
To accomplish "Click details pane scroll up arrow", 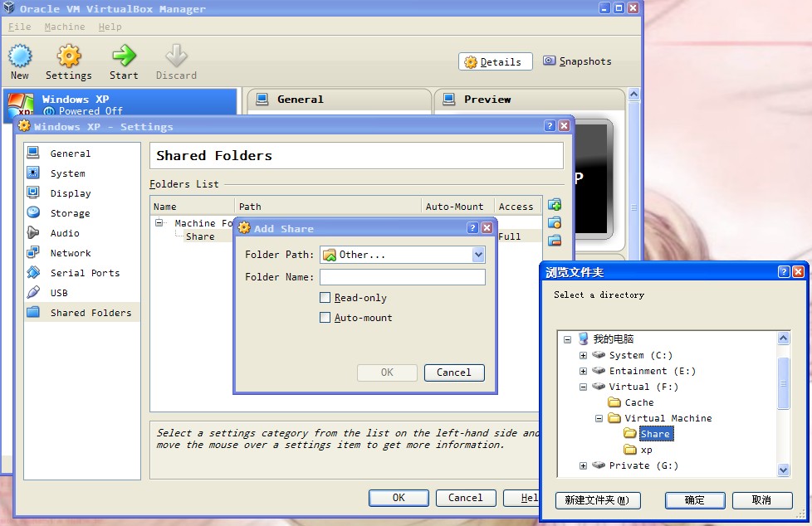I will 633,95.
